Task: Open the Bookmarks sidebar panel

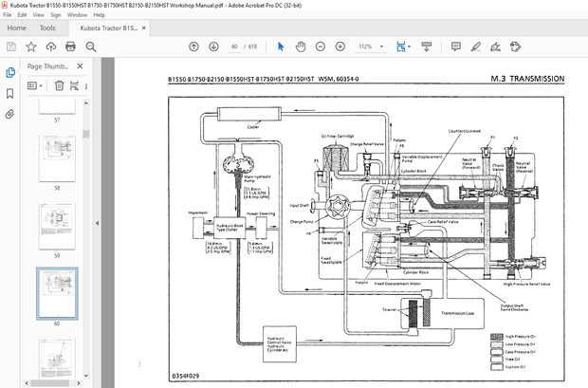Action: pos(10,93)
